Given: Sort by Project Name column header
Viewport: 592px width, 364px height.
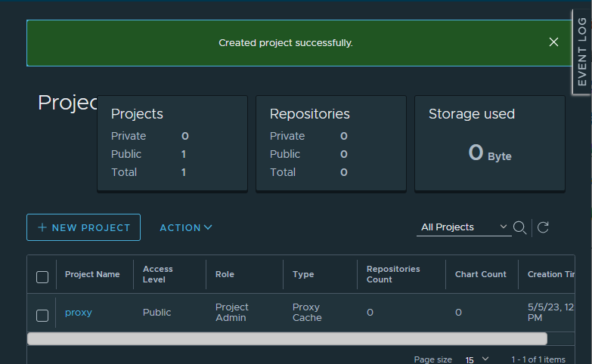Looking at the screenshot, I should (92, 274).
